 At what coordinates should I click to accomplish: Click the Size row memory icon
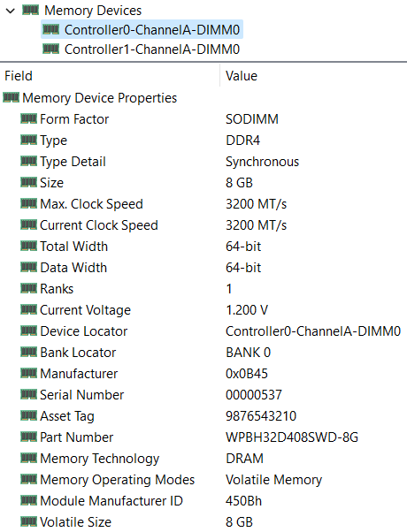point(28,183)
